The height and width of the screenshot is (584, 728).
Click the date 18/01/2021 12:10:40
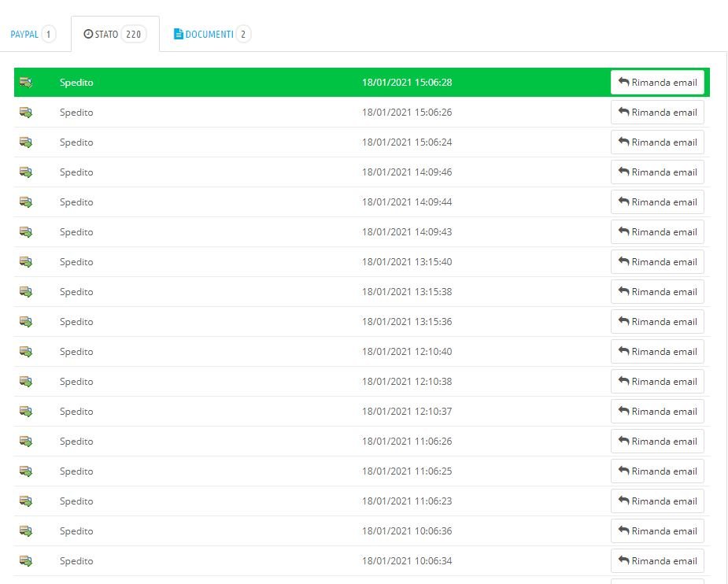tap(407, 352)
